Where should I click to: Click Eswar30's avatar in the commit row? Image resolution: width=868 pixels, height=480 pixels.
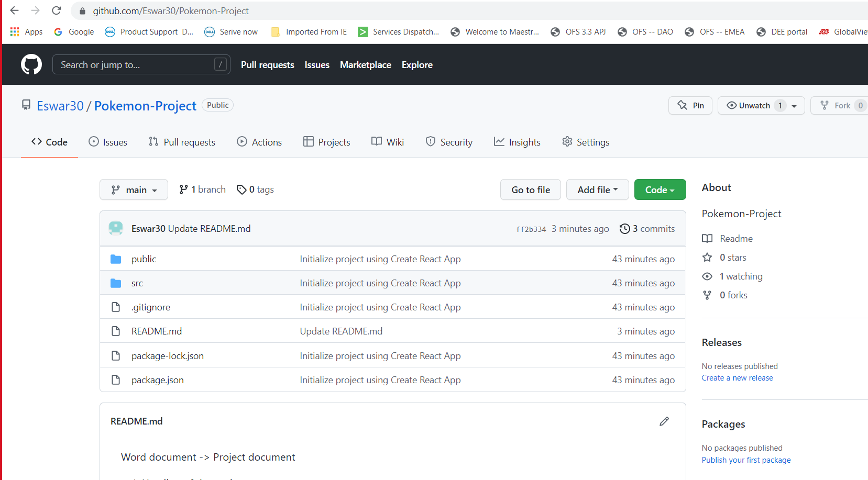(116, 228)
